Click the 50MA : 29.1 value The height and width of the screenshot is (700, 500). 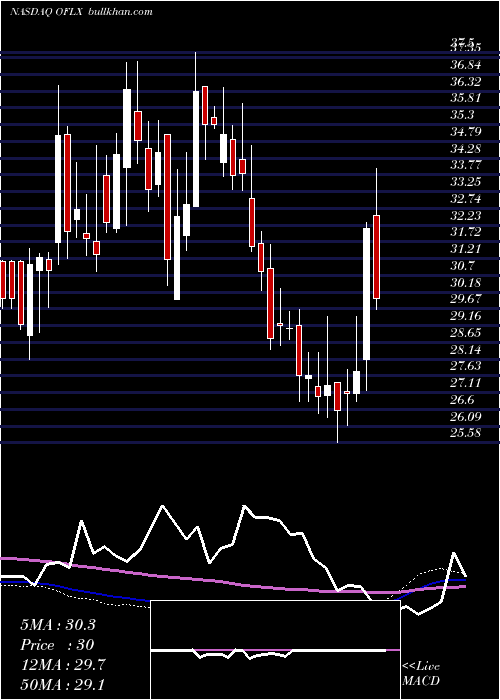click(x=63, y=685)
